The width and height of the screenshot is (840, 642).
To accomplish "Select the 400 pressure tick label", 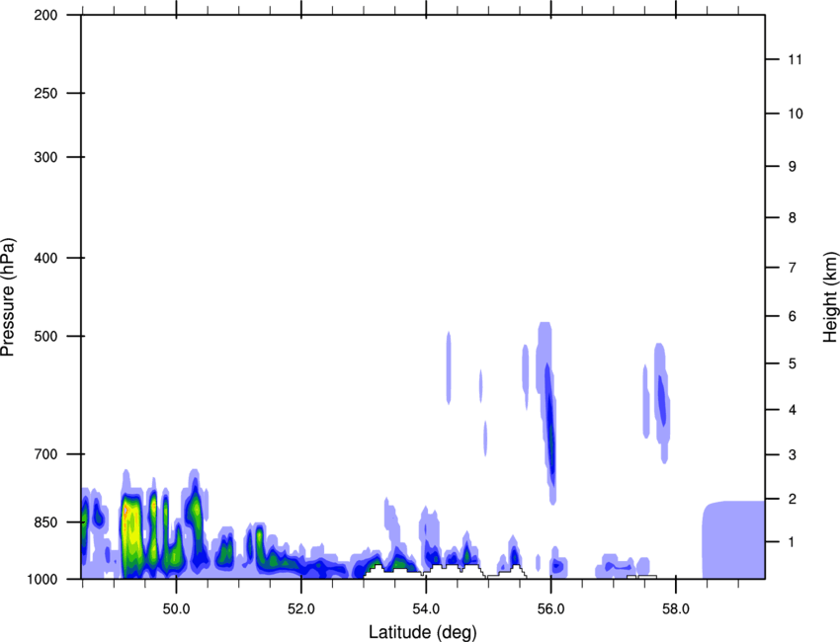I will 45,258.
